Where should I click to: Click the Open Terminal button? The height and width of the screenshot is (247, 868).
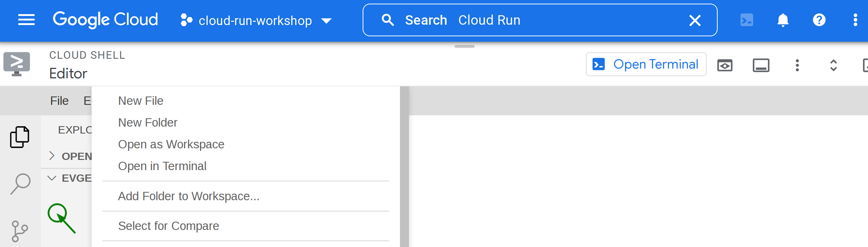coord(646,64)
